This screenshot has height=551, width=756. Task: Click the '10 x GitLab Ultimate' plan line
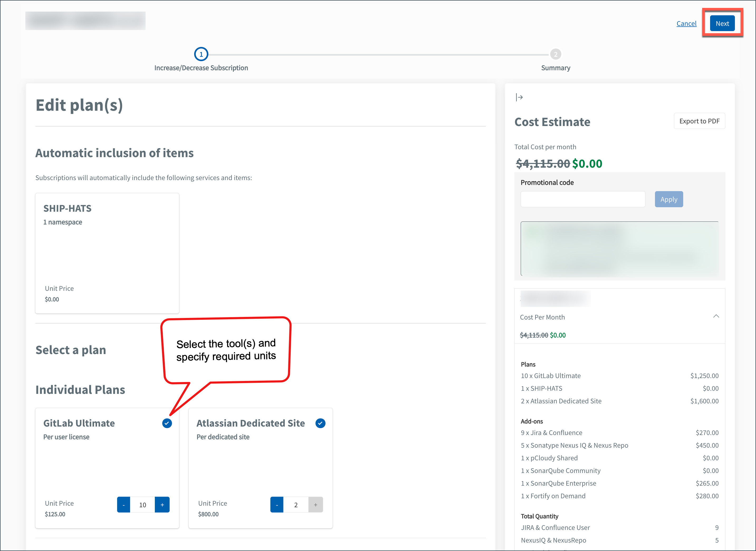[620, 376]
